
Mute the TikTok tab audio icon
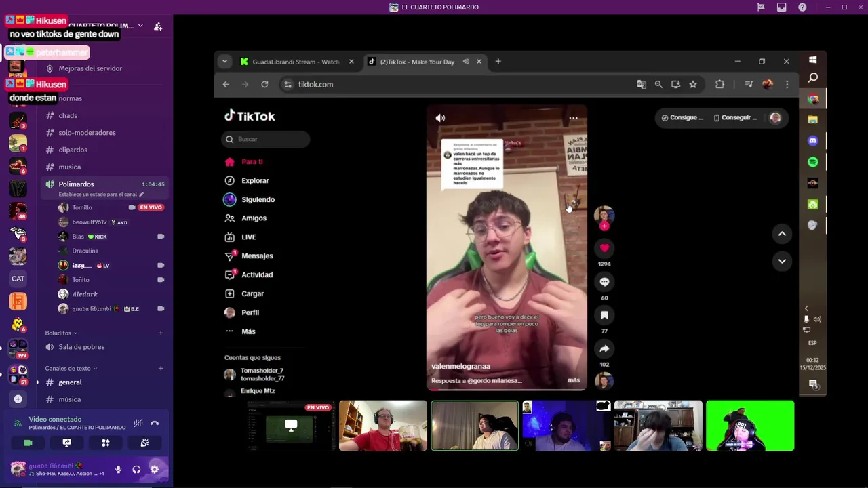coord(466,62)
